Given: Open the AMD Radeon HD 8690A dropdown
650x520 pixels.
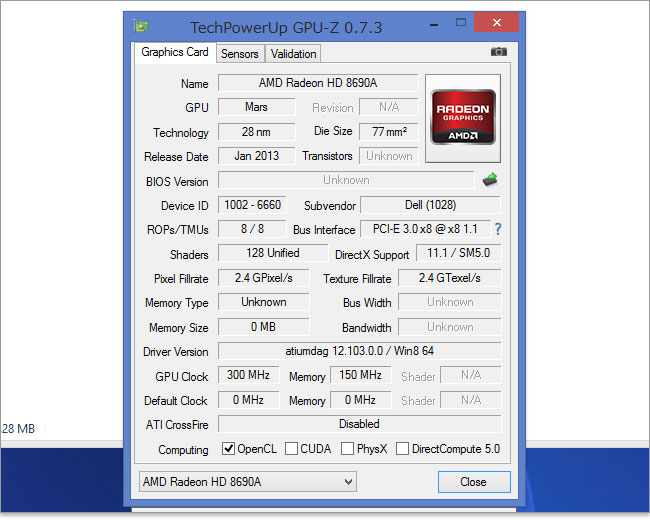Looking at the screenshot, I should (x=248, y=482).
